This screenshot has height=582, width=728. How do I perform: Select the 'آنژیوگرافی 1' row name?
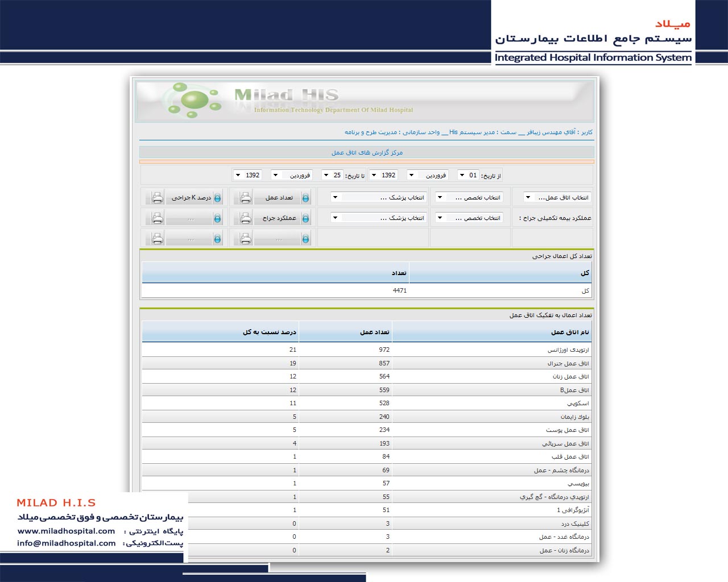573,510
